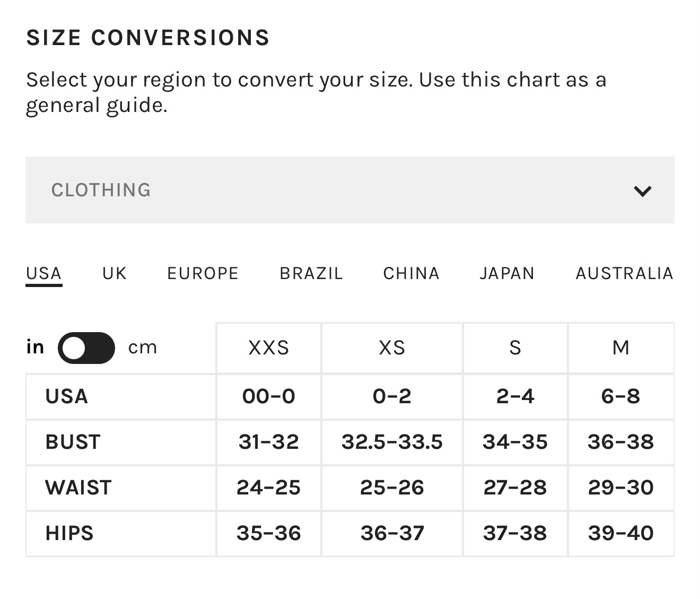The width and height of the screenshot is (700, 599).
Task: Switch to the AUSTRALIA region tab
Action: (x=625, y=273)
